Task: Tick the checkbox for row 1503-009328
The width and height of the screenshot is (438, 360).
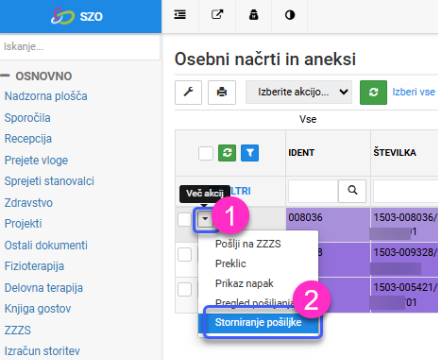Action: click(184, 255)
